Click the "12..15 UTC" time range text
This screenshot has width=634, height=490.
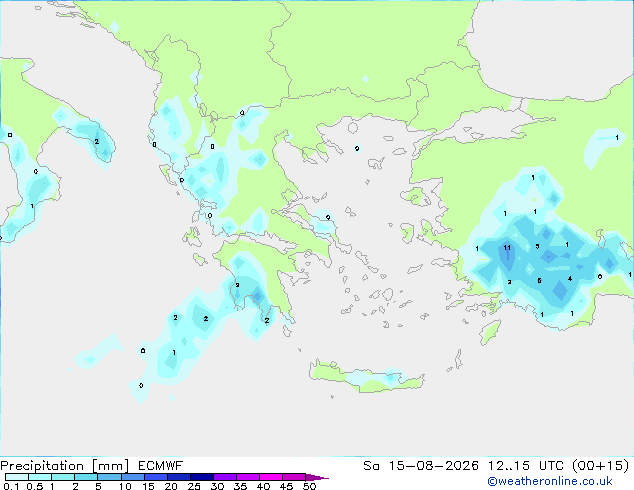[526, 466]
